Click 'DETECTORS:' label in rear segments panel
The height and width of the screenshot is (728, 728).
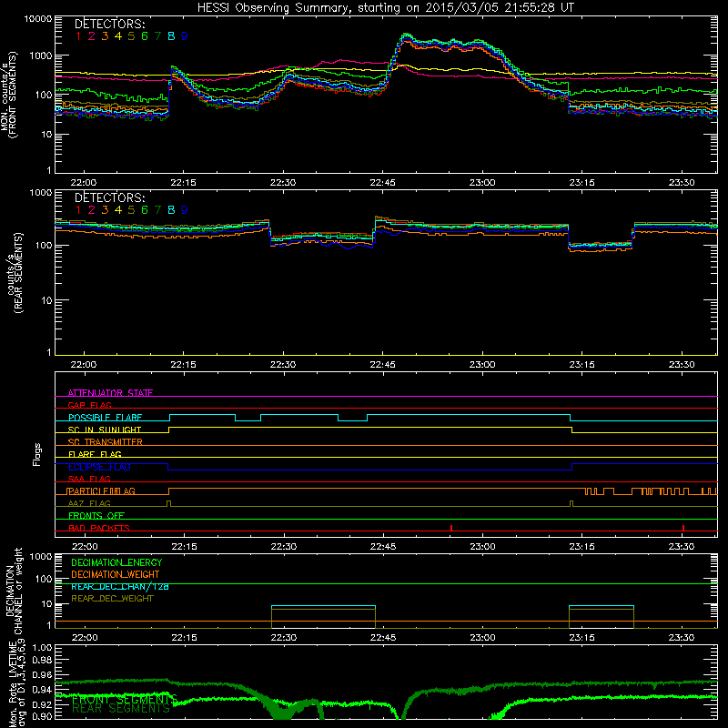(109, 197)
